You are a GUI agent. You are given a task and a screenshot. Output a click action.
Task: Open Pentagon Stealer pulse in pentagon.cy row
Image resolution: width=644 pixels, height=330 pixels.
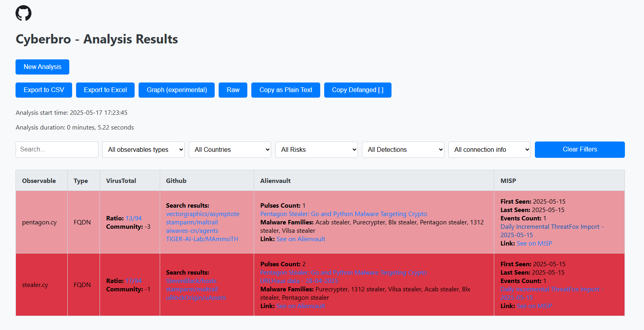(344, 214)
